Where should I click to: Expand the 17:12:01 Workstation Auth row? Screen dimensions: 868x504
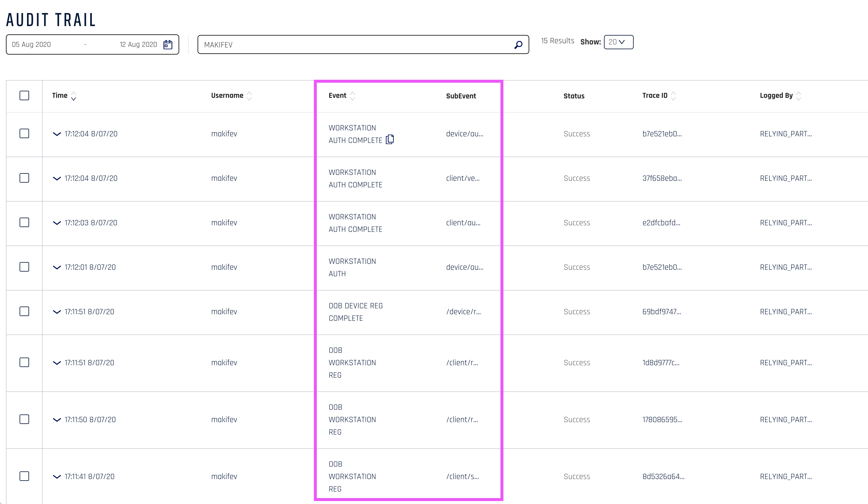(57, 267)
